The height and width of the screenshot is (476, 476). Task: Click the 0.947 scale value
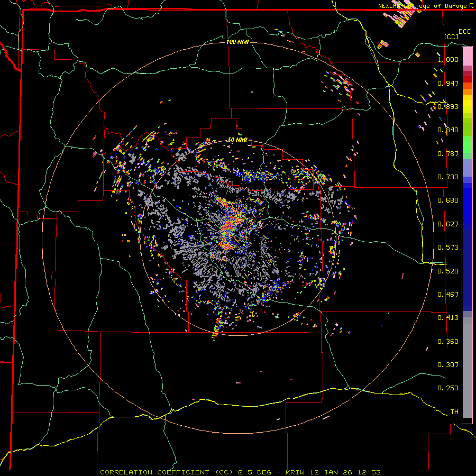448,83
